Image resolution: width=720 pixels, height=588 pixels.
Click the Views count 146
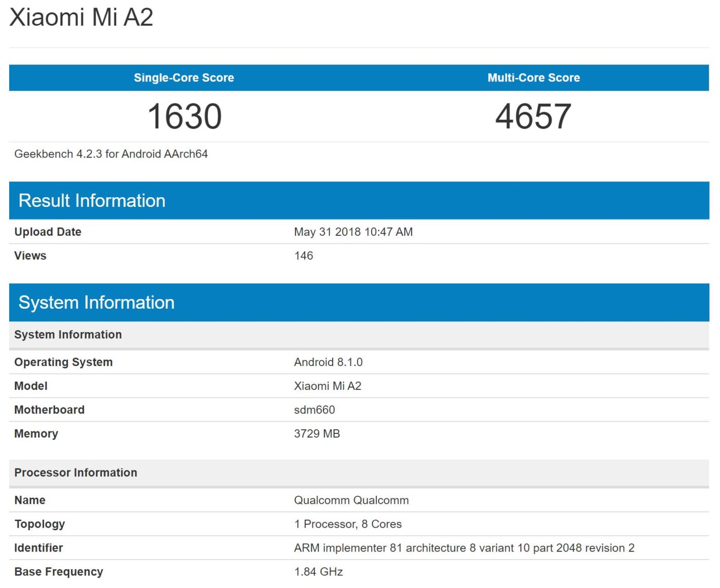click(x=303, y=255)
